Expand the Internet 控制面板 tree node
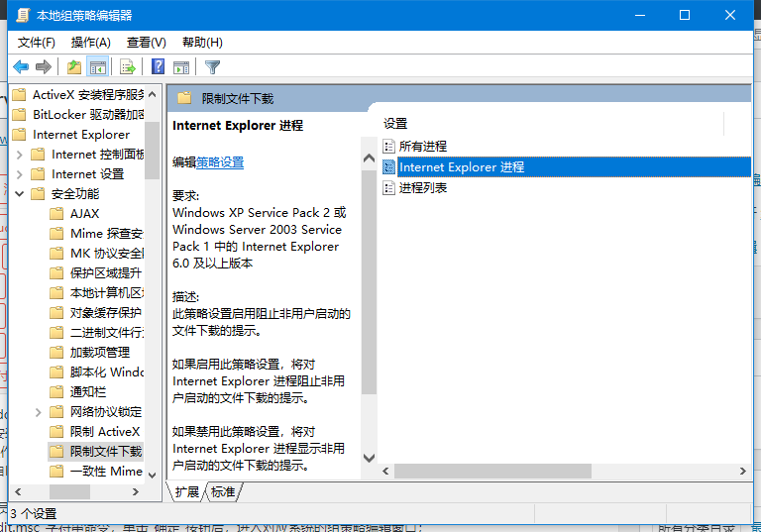 tap(20, 155)
